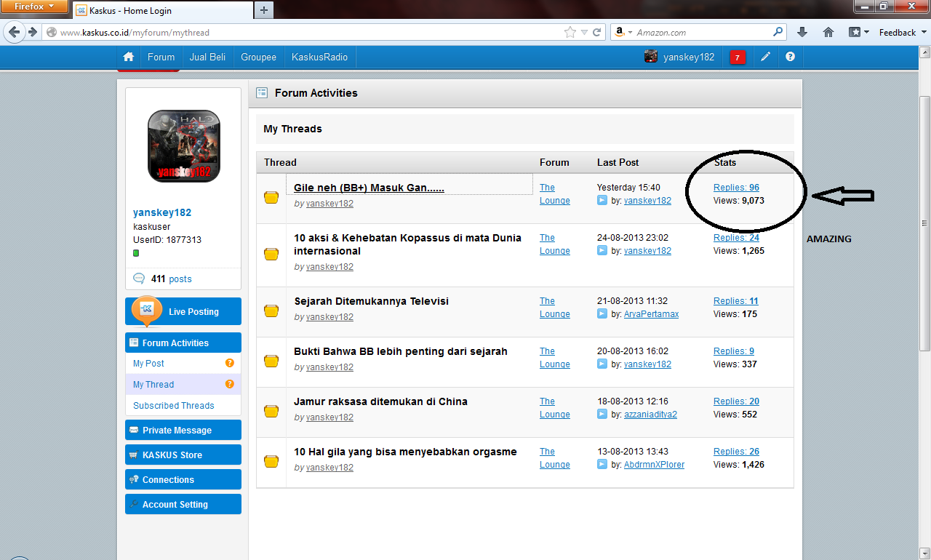Open the Amazon search engine dropdown

pos(622,32)
